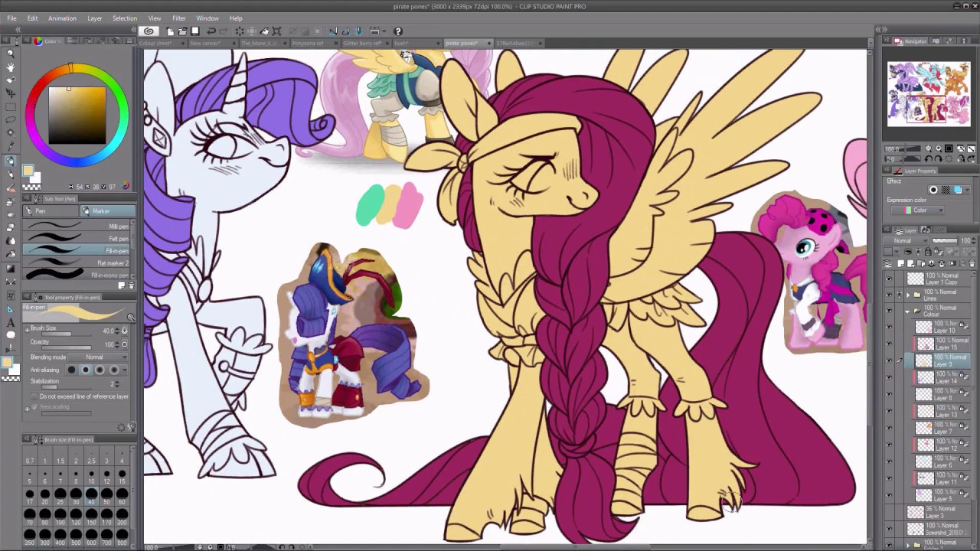Select the Gradient tool
Screen dimensions: 980x551
coord(11,269)
